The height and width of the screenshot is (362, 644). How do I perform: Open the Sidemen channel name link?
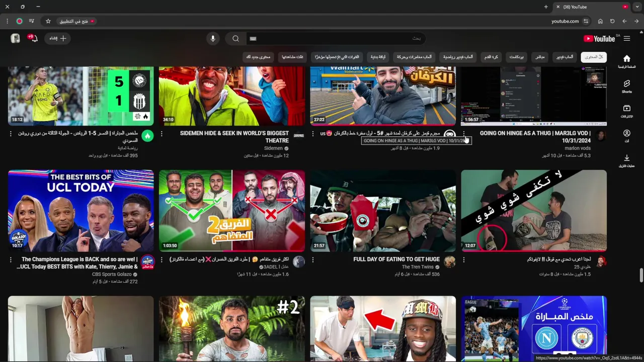tap(274, 148)
